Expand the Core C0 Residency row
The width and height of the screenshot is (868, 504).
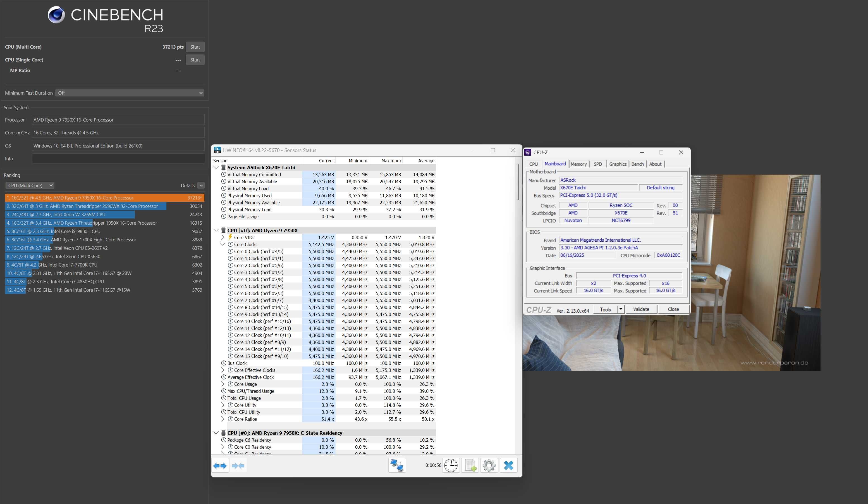(x=223, y=447)
